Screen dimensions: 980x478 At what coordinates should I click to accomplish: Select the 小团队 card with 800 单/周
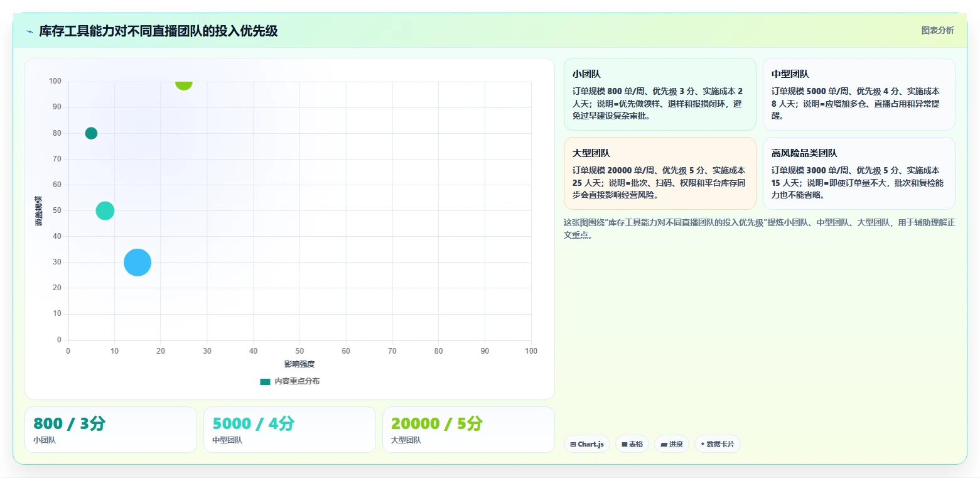[x=660, y=94]
